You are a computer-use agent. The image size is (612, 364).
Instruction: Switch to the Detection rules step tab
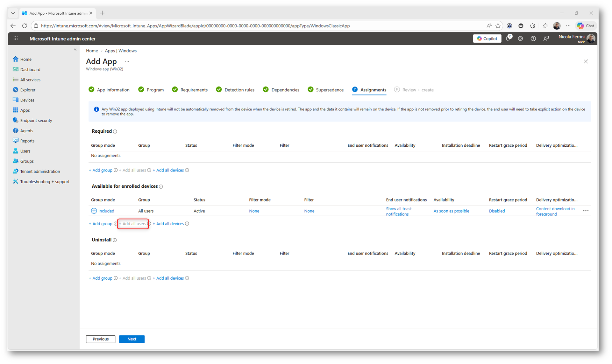tap(239, 90)
